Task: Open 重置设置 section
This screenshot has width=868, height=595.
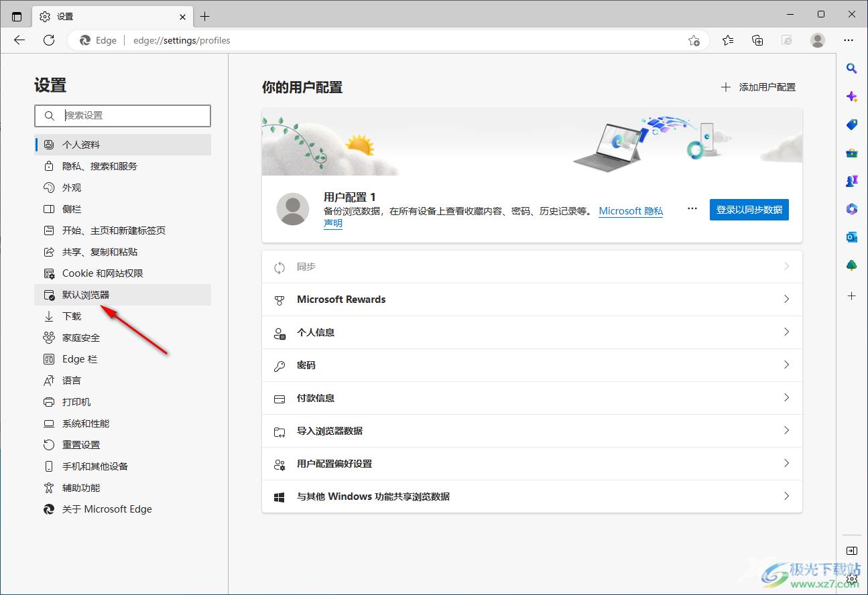Action: (123, 445)
